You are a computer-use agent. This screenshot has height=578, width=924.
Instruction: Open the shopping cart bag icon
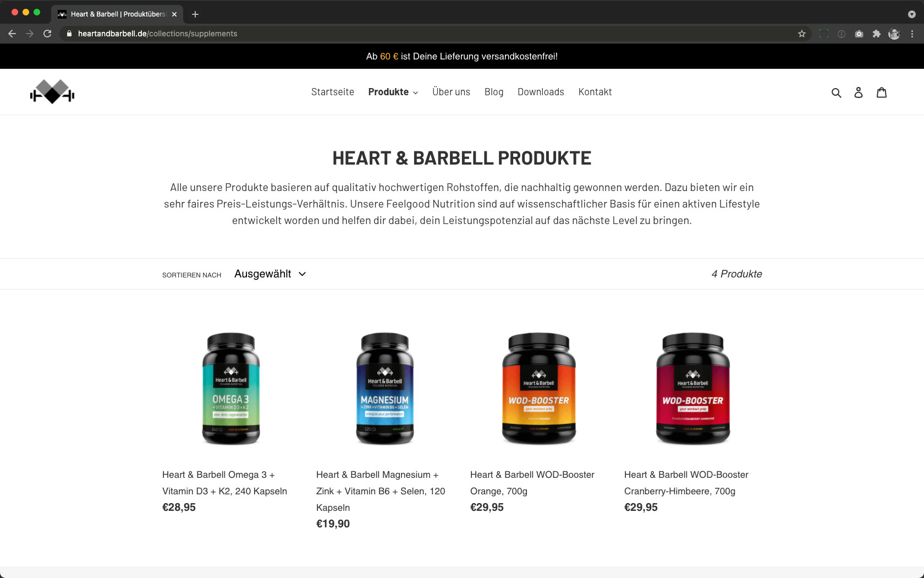tap(882, 92)
